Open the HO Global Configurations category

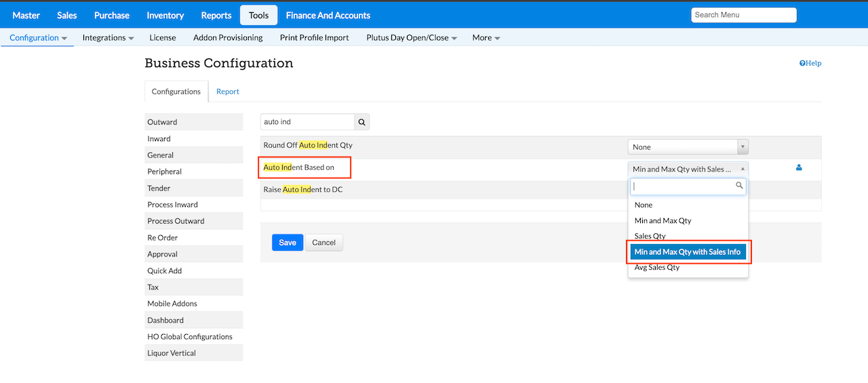pyautogui.click(x=190, y=336)
